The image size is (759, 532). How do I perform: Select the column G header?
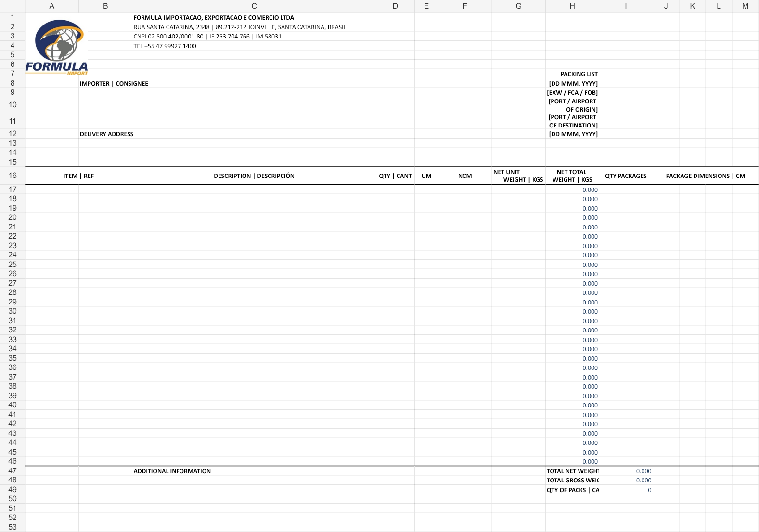pos(518,6)
